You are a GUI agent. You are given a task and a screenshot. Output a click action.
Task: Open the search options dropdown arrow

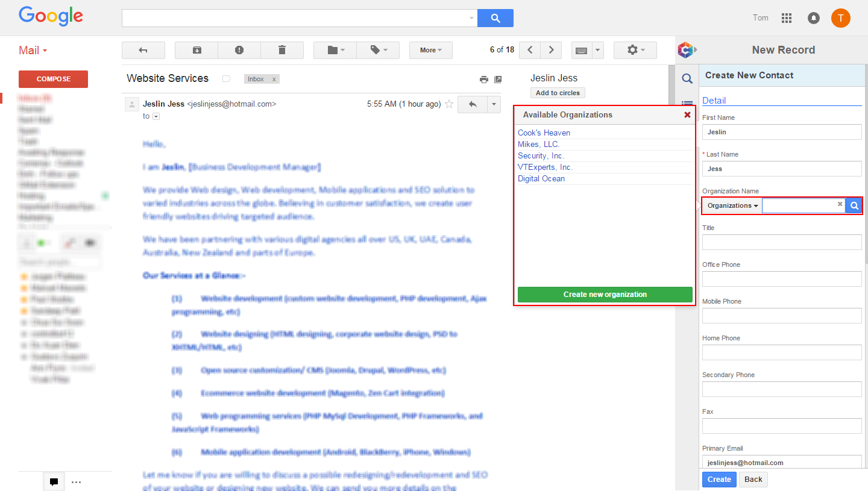472,18
